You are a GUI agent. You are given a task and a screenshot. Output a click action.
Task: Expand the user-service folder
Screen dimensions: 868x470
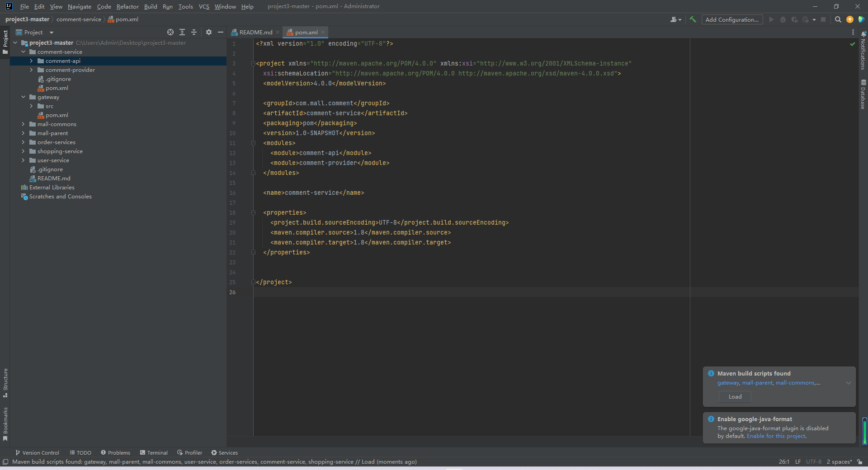(24, 160)
